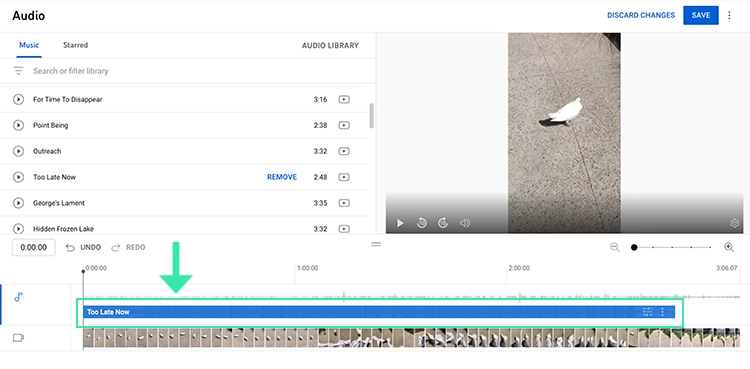This screenshot has height=369, width=750.
Task: Select the Too Late Now audio clip bar
Action: pos(378,312)
